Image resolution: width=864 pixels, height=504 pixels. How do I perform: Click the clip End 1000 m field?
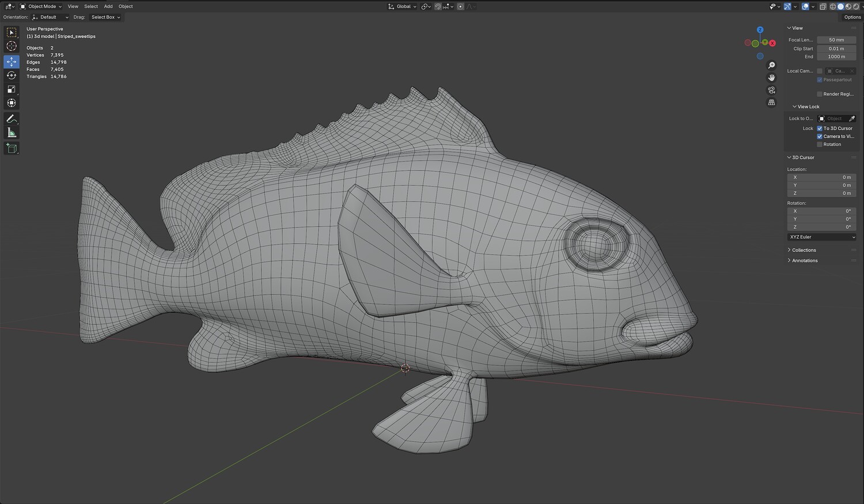pos(836,56)
